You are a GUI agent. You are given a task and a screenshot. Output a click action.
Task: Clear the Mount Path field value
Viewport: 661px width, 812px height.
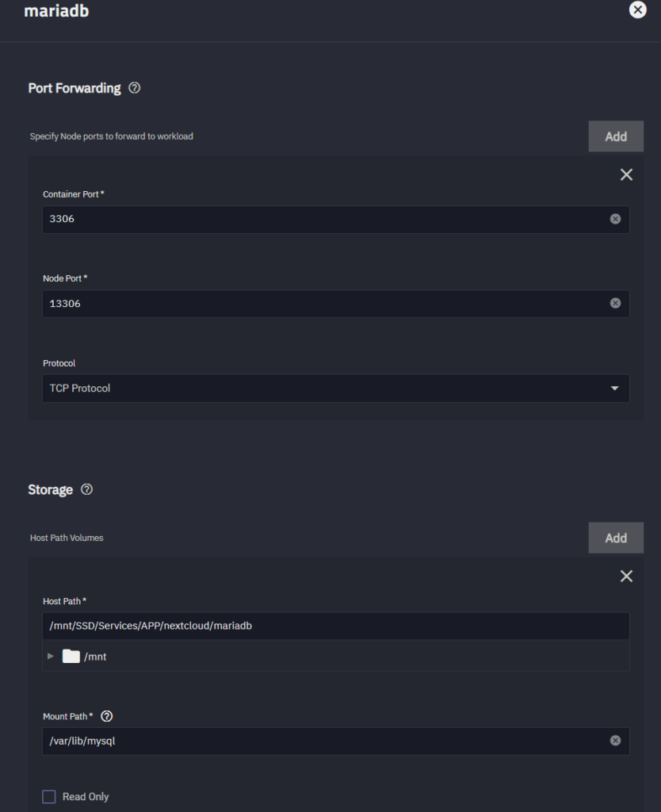coord(615,741)
